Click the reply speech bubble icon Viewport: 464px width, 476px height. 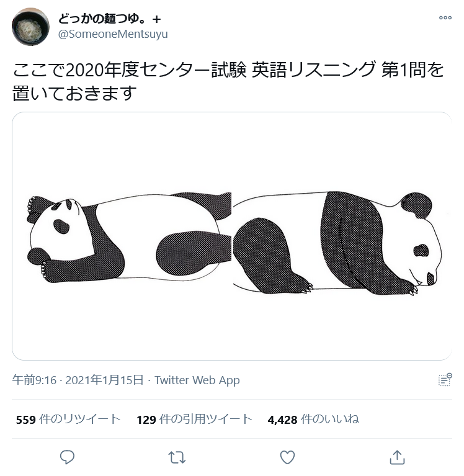click(x=67, y=457)
